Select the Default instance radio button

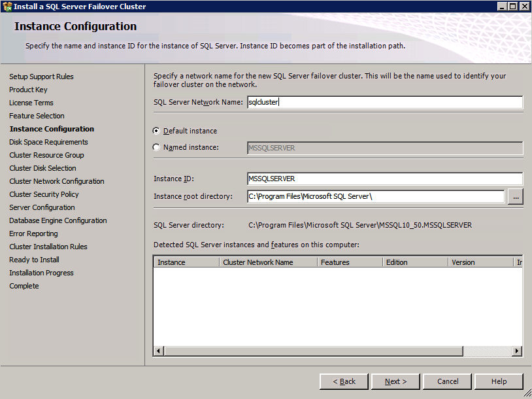[x=156, y=131]
